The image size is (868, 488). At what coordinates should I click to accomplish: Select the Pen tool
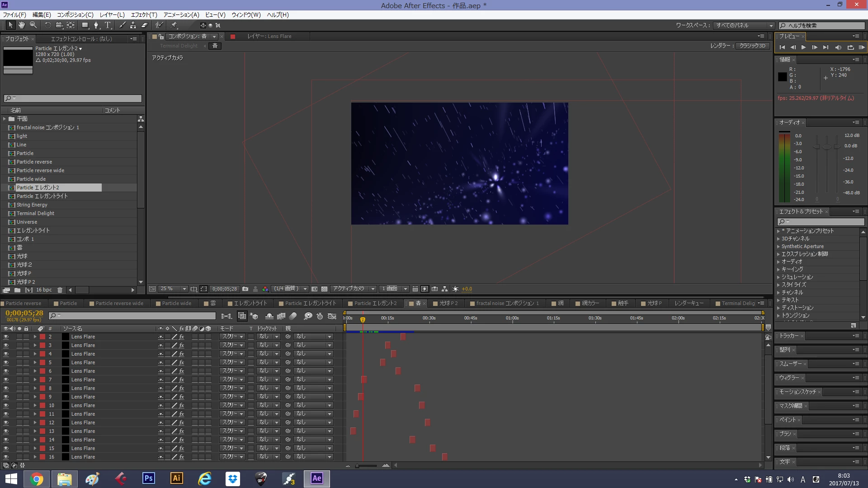(x=96, y=25)
